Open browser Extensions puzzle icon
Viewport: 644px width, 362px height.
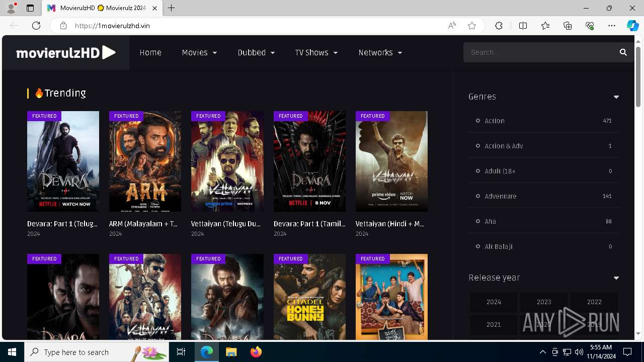[499, 26]
